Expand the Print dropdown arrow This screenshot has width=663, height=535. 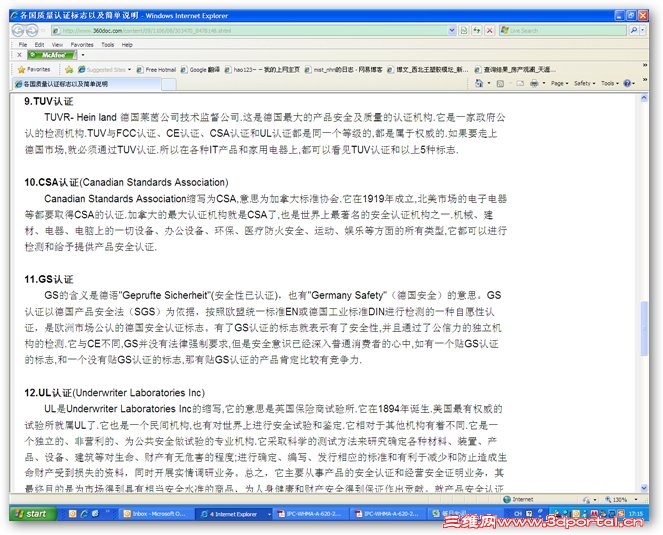[544, 83]
